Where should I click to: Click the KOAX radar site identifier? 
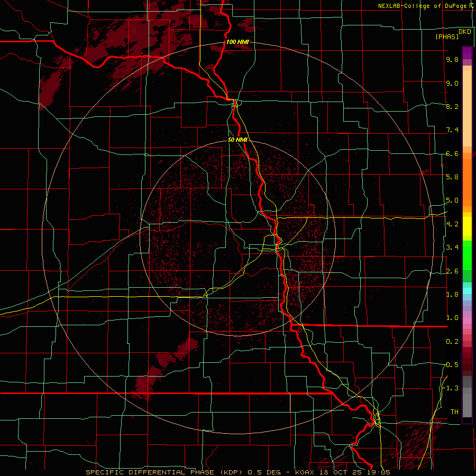coord(305,472)
